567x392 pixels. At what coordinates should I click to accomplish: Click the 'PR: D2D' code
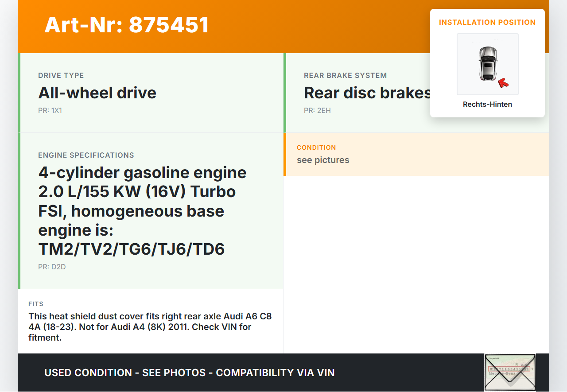click(x=52, y=267)
